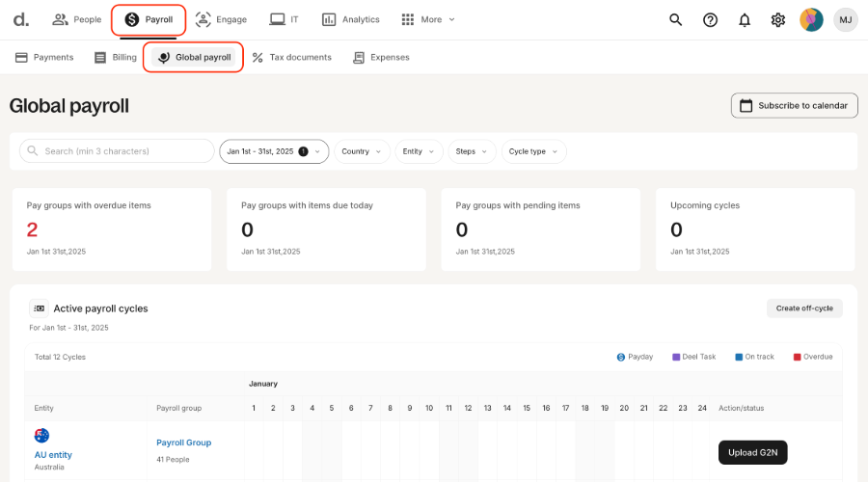The width and height of the screenshot is (868, 482).
Task: Click the Australia flag icon
Action: (x=41, y=436)
